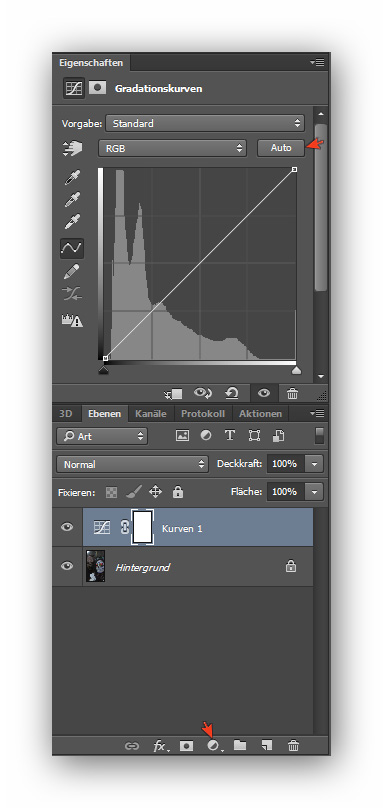
Task: Add layer style fx icon
Action: (160, 746)
